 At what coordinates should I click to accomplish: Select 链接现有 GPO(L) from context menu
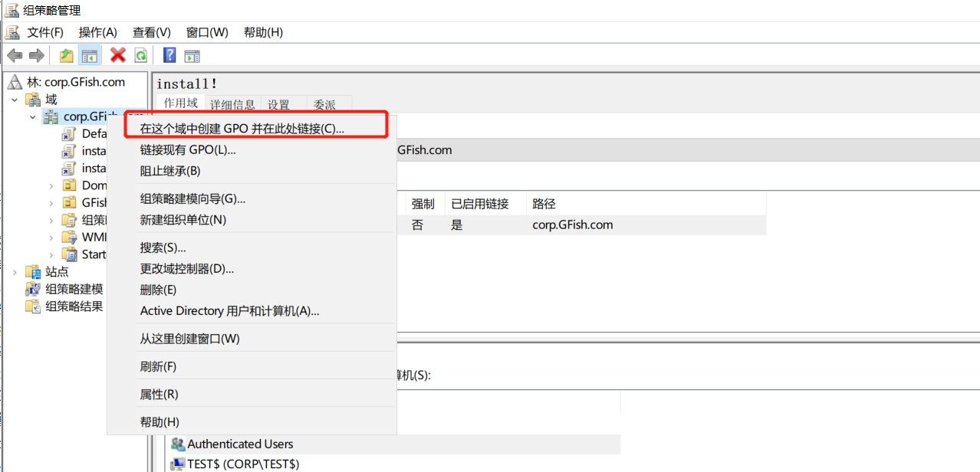pos(188,150)
